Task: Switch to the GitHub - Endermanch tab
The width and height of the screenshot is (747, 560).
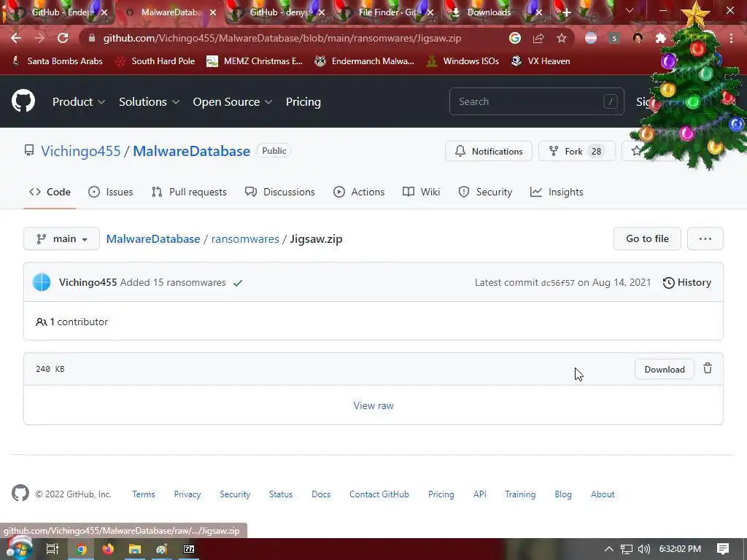Action: pos(60,12)
